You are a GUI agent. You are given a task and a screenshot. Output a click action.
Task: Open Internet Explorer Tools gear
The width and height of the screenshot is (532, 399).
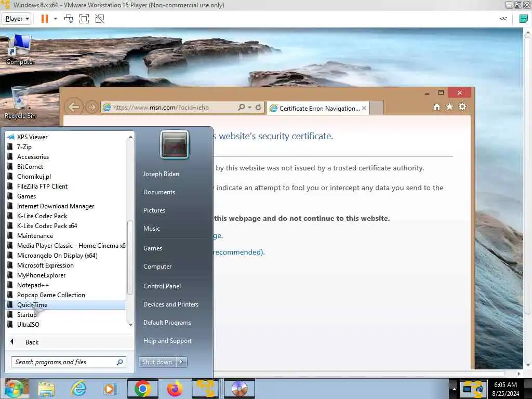point(462,107)
